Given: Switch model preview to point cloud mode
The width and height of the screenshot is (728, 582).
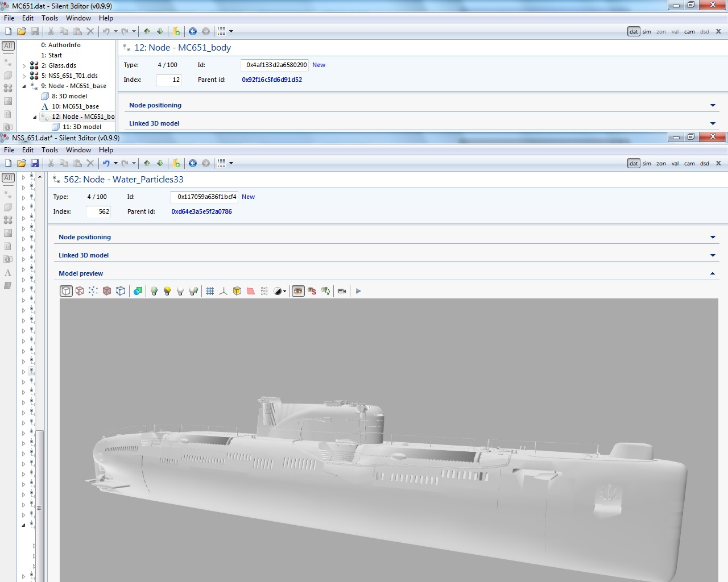Looking at the screenshot, I should click(x=93, y=291).
